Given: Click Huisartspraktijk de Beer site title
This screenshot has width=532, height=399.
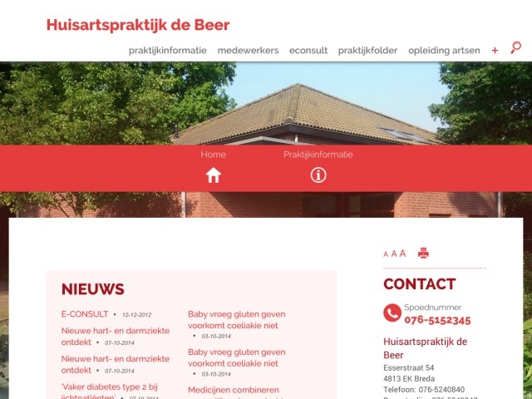Looking at the screenshot, I should pos(138,25).
